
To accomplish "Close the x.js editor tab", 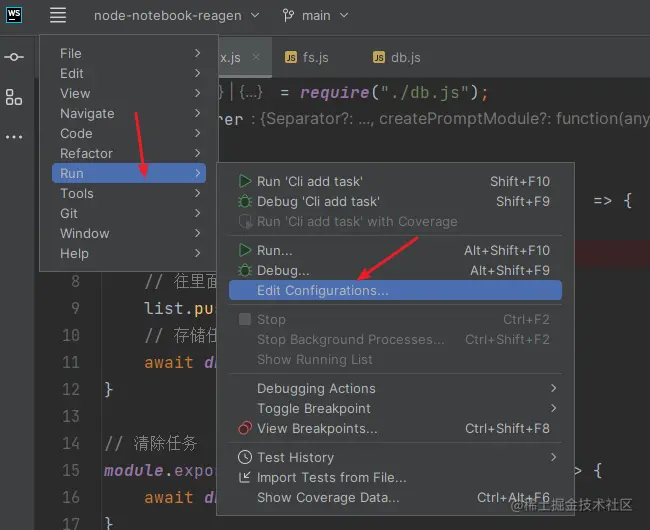I will coord(256,57).
